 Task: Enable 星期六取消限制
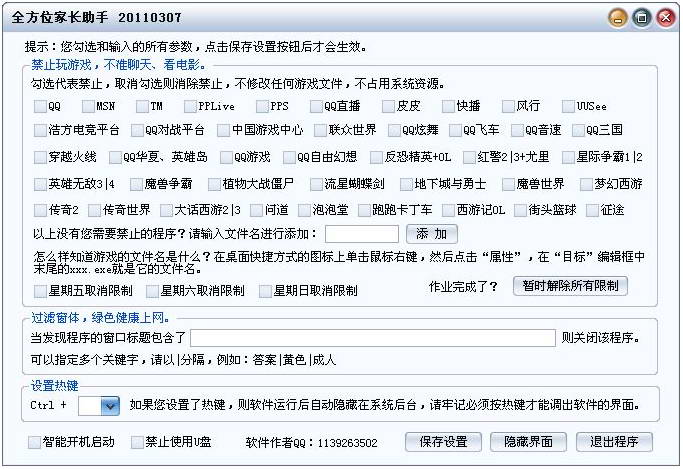point(152,291)
